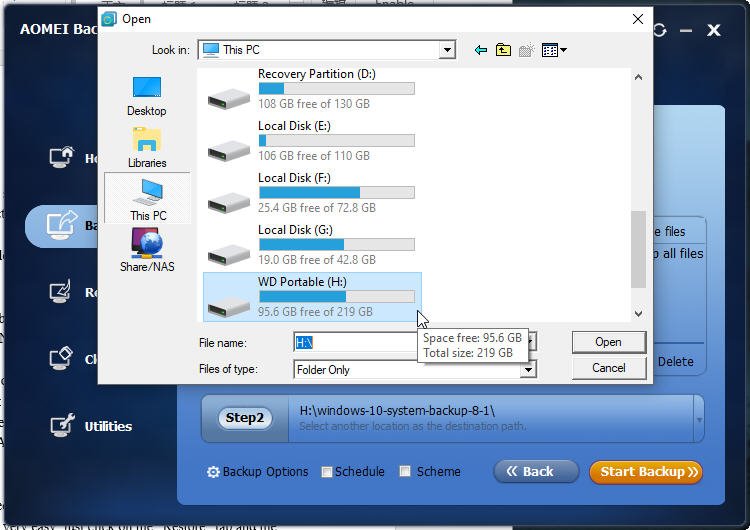Click the text 'Local Disk (E:)'
The image size is (750, 530).
pyautogui.click(x=294, y=126)
